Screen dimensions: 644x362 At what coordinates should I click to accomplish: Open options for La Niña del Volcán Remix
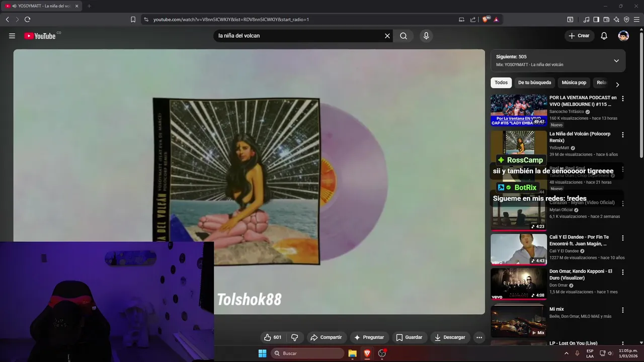(x=623, y=135)
